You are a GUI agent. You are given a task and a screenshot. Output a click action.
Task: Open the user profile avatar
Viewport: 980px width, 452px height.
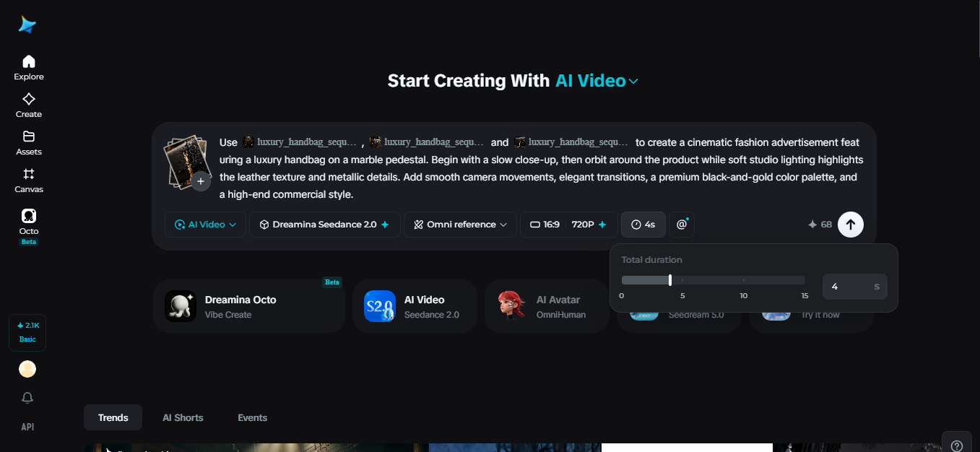tap(27, 369)
